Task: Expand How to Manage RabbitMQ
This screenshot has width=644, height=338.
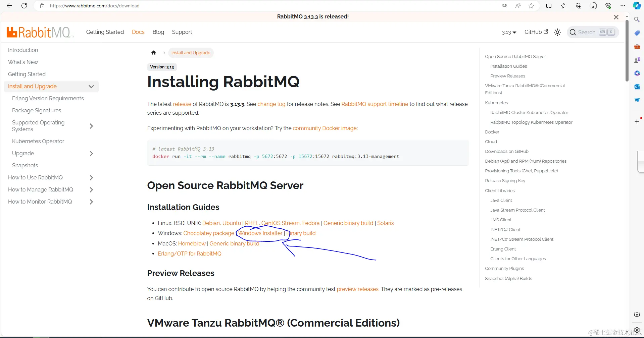Action: point(91,190)
